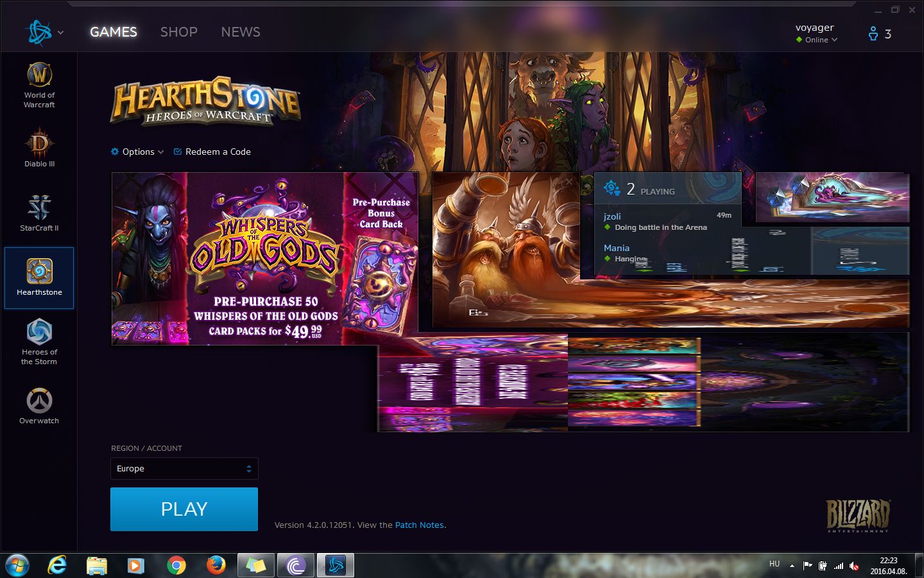Click the Redeem a Code link
Viewport: 924px width, 578px height.
click(x=212, y=152)
